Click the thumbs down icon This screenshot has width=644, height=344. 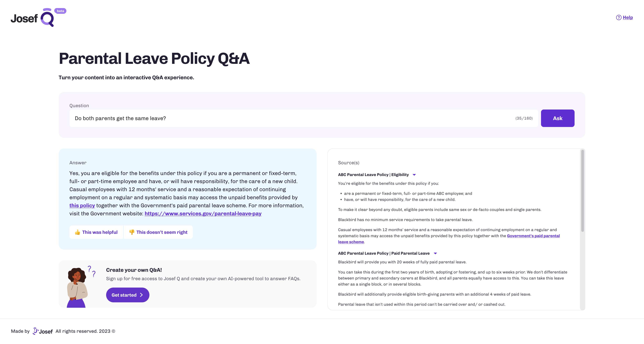[x=132, y=232]
